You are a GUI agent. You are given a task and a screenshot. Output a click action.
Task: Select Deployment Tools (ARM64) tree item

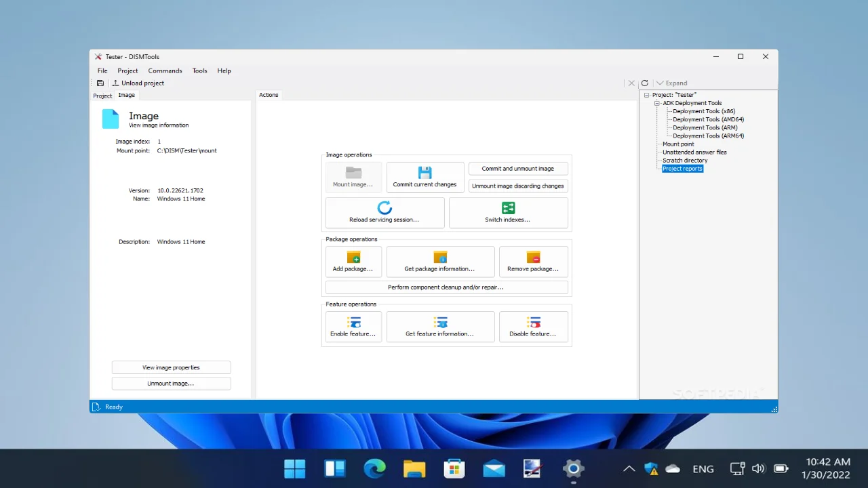(x=709, y=136)
